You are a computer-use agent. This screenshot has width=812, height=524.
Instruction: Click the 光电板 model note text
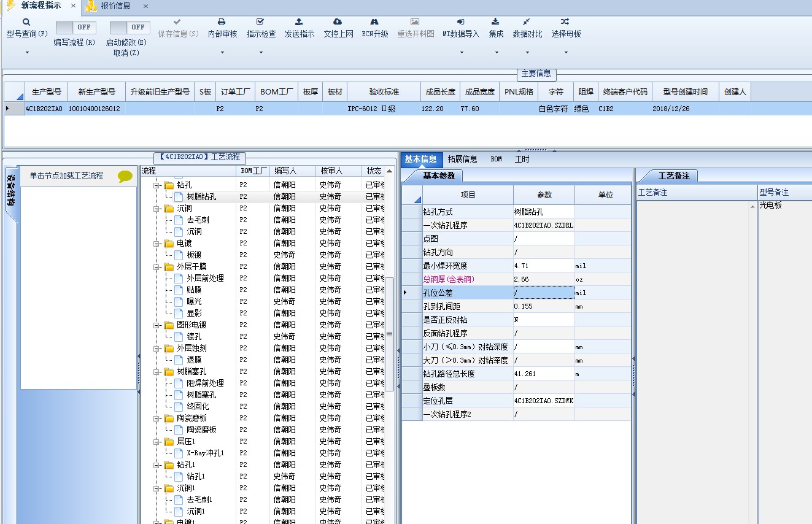[770, 206]
